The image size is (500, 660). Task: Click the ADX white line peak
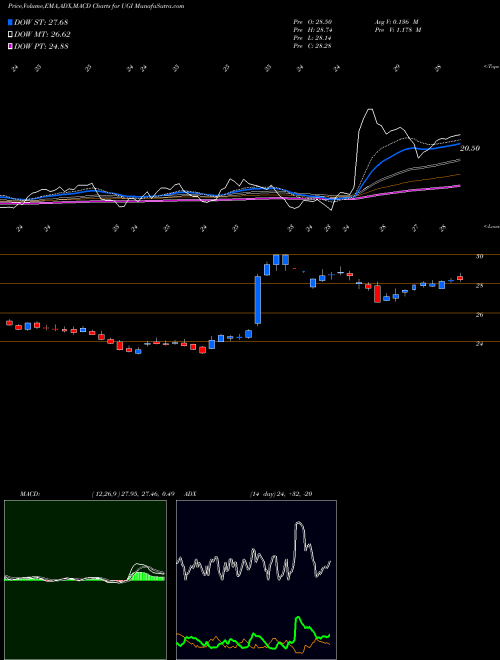point(299,523)
